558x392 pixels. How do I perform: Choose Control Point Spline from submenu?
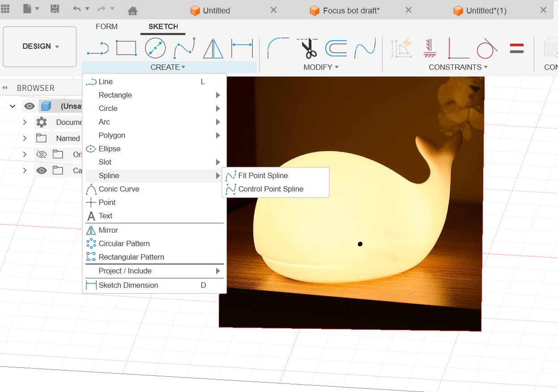pyautogui.click(x=276, y=189)
